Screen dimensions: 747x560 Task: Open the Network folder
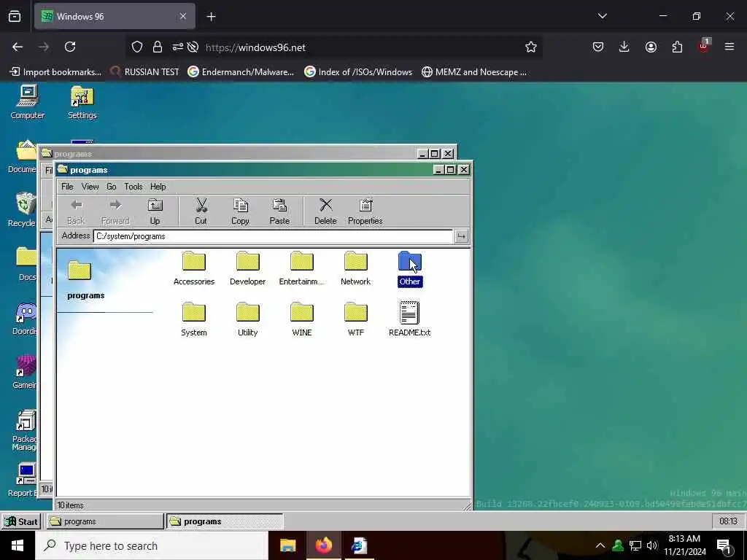click(x=355, y=268)
